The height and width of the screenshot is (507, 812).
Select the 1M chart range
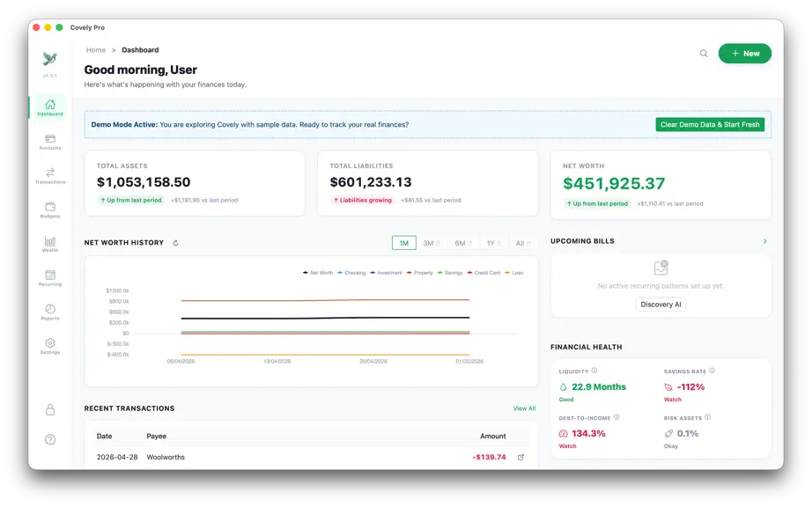point(404,243)
